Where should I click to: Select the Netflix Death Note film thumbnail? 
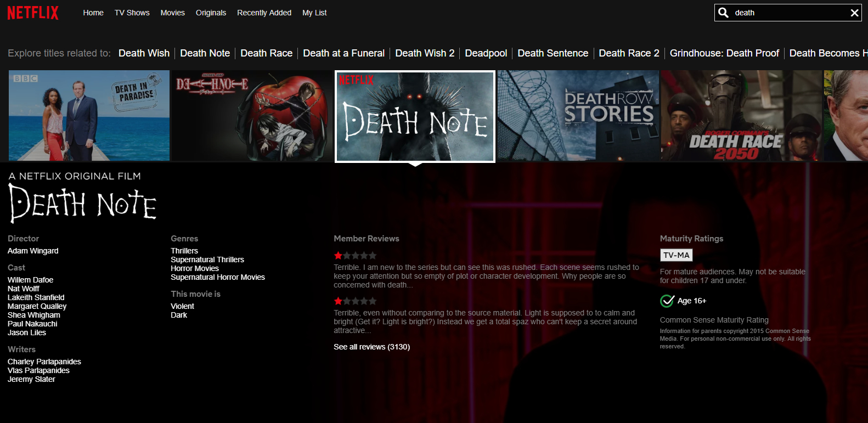pos(415,116)
